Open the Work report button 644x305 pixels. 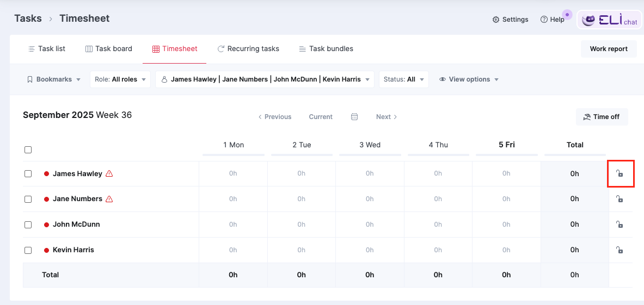coord(609,49)
